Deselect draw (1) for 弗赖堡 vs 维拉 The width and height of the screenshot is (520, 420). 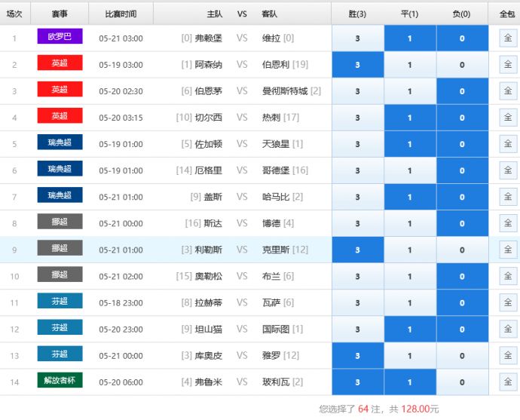click(410, 38)
